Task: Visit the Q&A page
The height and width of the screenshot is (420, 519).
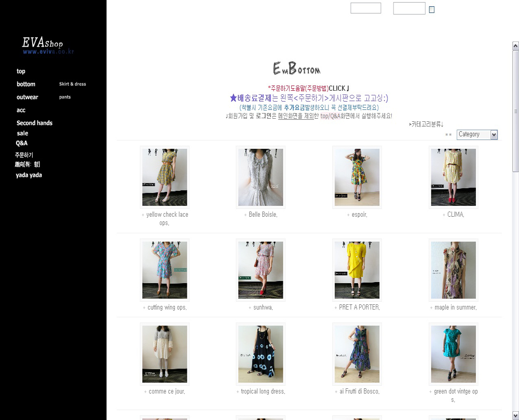Action: [x=22, y=143]
